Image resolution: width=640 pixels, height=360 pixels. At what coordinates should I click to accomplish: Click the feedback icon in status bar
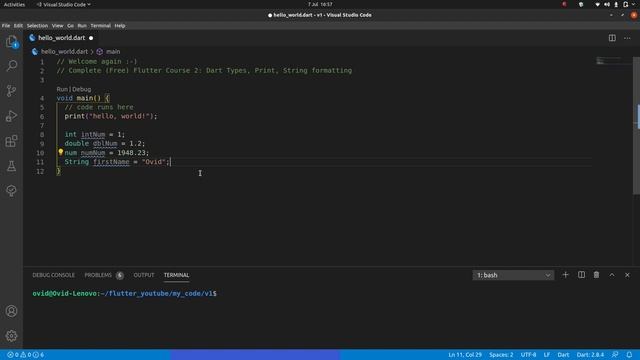615,355
